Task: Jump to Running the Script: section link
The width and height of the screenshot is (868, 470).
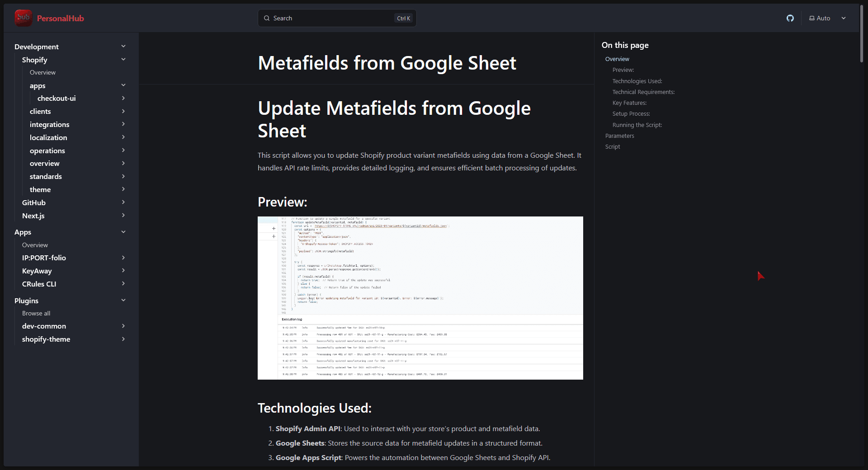Action: (x=637, y=125)
